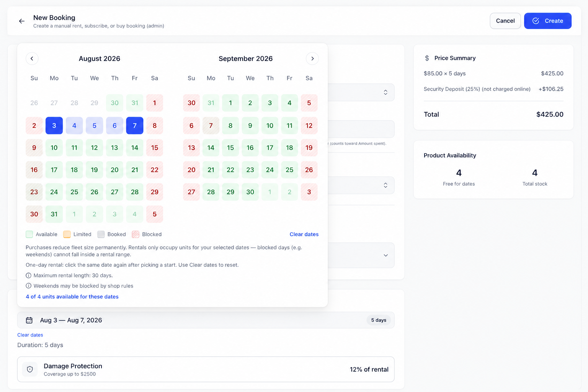Go back using the arrow beside New Booking
Screen dimensions: 588x392
tap(22, 21)
